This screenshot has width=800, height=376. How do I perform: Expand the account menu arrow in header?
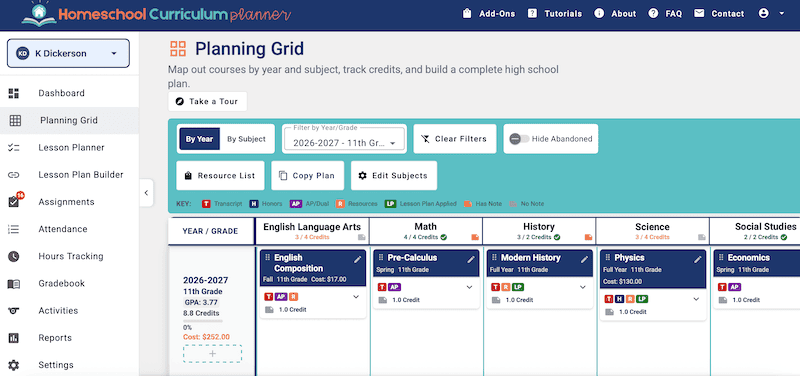pos(782,14)
